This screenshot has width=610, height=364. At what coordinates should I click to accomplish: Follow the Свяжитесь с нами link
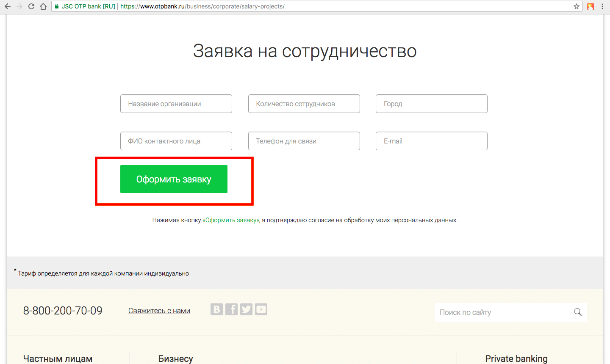click(159, 311)
